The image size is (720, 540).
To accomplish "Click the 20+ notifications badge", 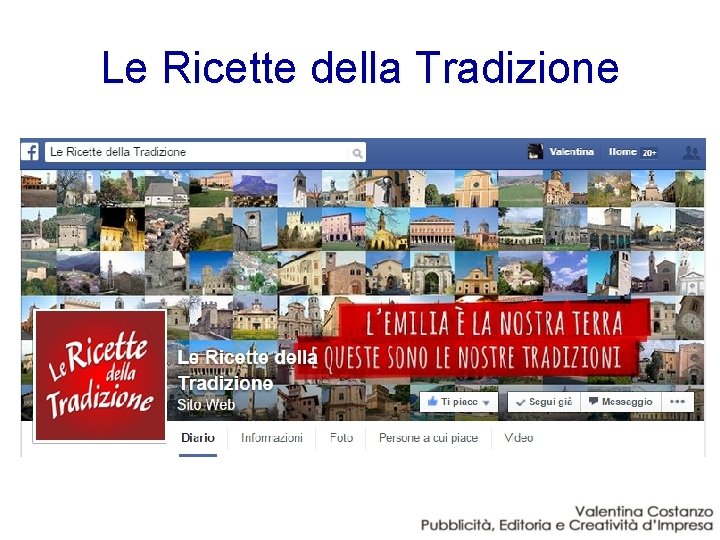I will coord(649,153).
